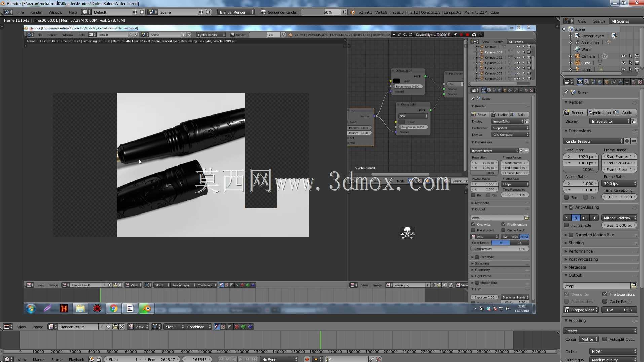644x362 pixels.
Task: Click the Render button in the Render panel
Action: tap(575, 113)
